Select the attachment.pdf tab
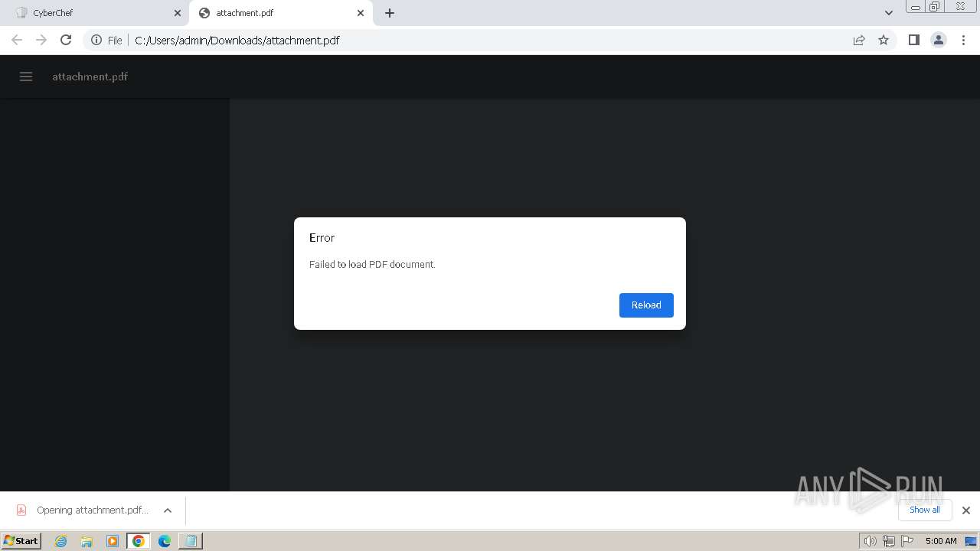Image resolution: width=980 pixels, height=551 pixels. pos(280,13)
